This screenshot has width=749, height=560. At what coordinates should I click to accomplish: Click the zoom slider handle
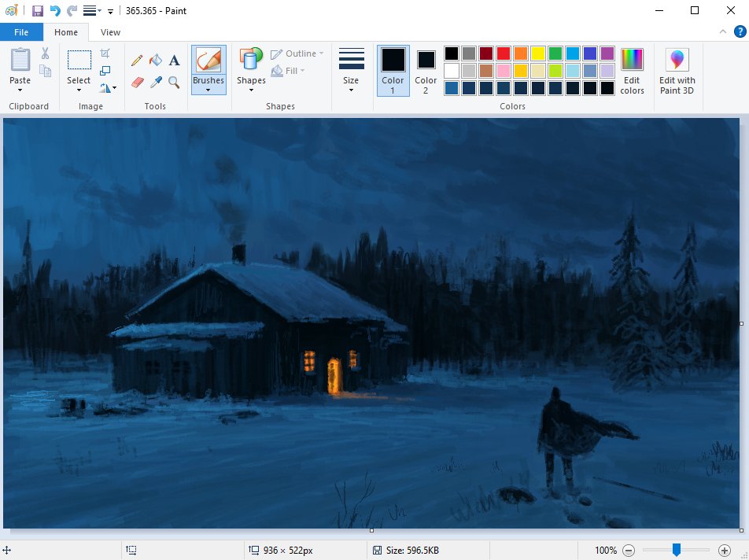click(x=677, y=550)
